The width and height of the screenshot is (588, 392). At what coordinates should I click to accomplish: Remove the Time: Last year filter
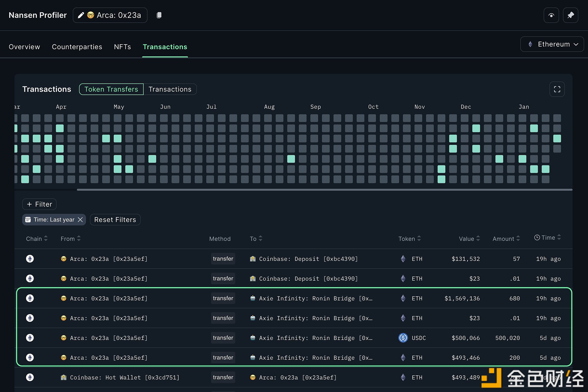(x=80, y=219)
